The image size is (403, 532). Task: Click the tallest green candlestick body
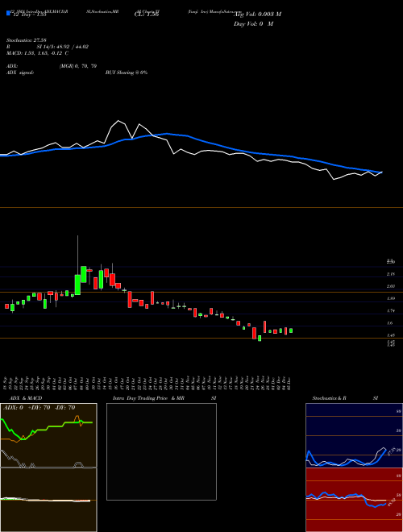pos(77,285)
